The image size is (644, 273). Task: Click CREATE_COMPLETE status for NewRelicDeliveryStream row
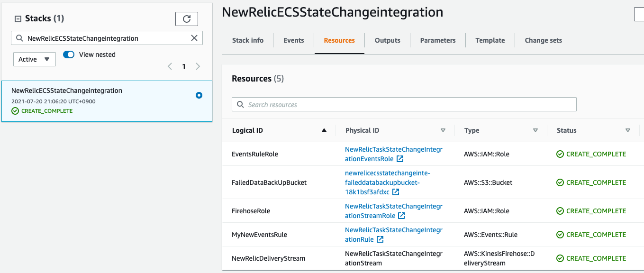591,258
